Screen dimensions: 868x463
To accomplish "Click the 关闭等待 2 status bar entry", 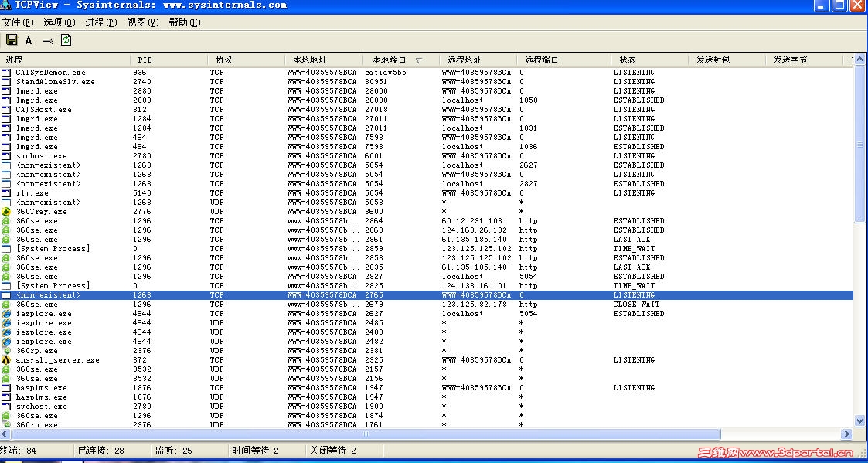I will [332, 451].
